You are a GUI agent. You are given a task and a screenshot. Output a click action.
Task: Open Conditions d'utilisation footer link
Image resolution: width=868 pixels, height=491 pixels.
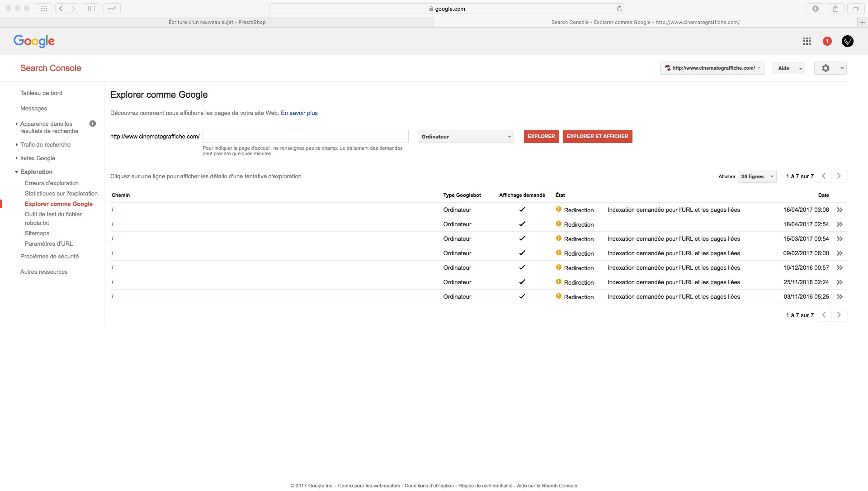click(x=429, y=486)
